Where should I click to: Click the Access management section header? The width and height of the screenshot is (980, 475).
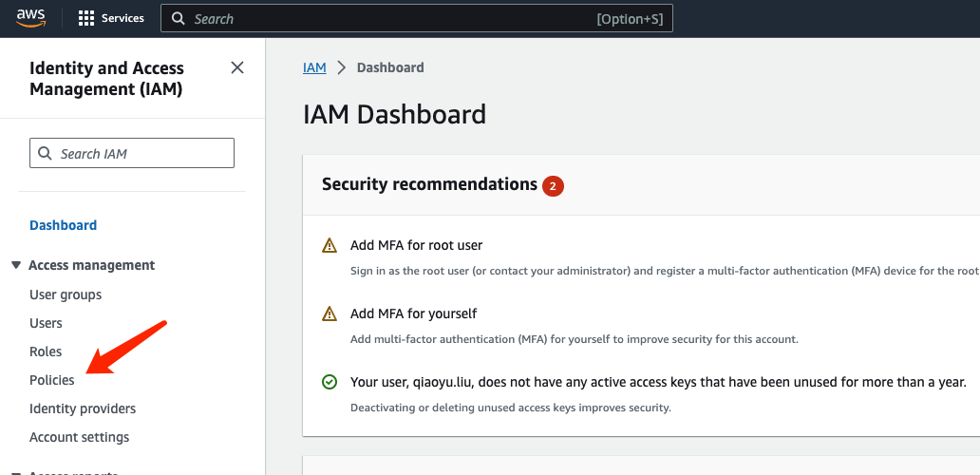(92, 266)
